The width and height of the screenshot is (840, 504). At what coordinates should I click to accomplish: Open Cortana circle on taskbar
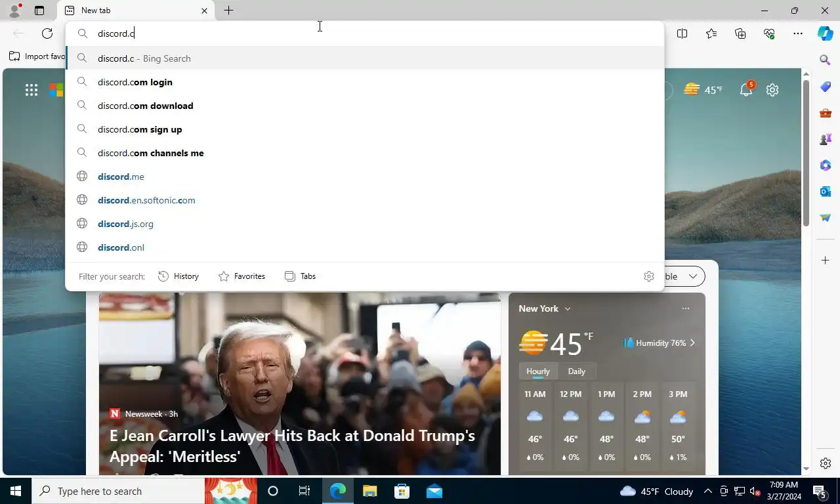273,491
